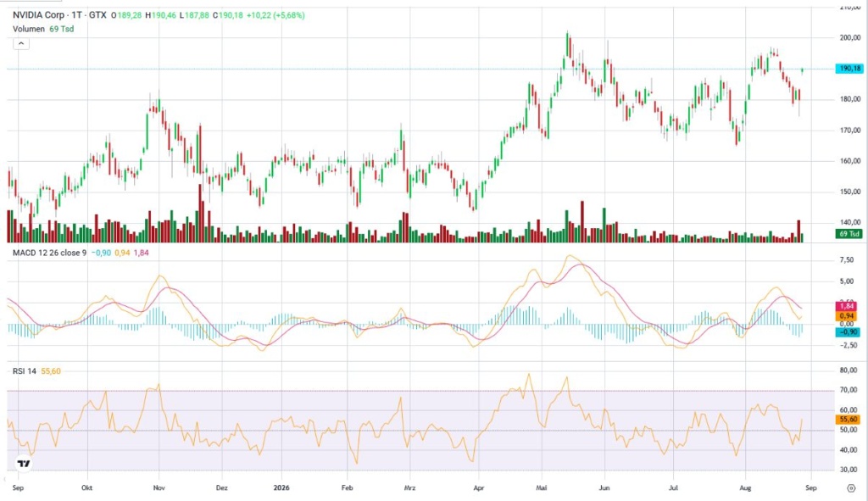Click the 30,00 RSI axis label
868x501 pixels.
(x=849, y=470)
